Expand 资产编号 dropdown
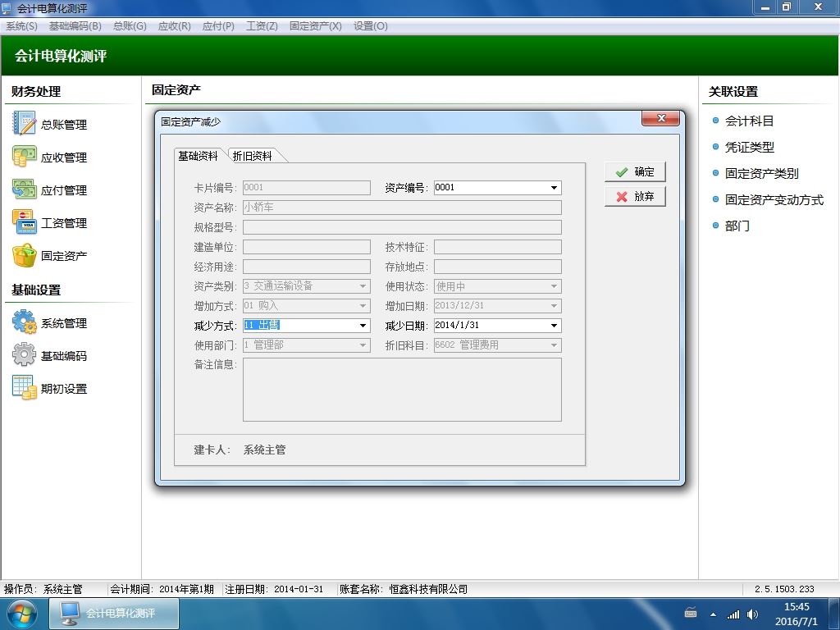The width and height of the screenshot is (840, 630). coord(554,188)
